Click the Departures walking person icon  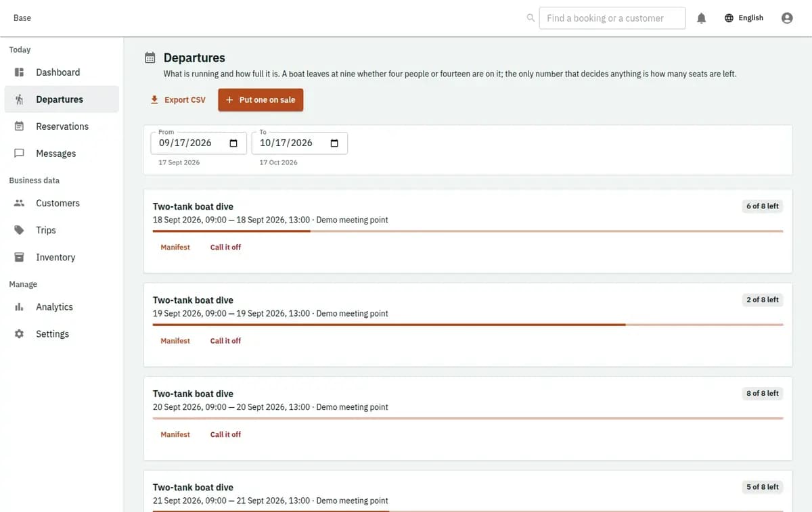pos(20,99)
